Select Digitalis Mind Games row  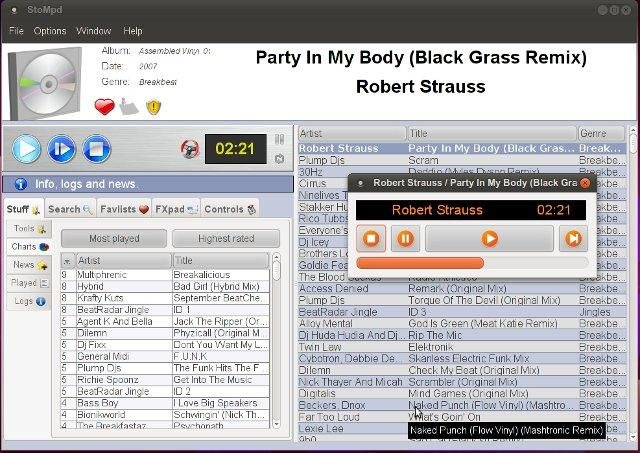click(462, 394)
